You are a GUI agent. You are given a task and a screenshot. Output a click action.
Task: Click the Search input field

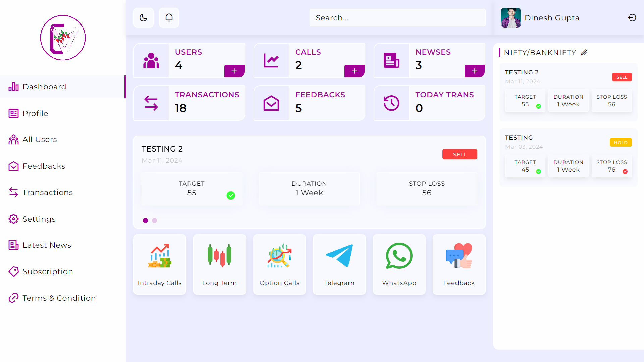(x=397, y=18)
